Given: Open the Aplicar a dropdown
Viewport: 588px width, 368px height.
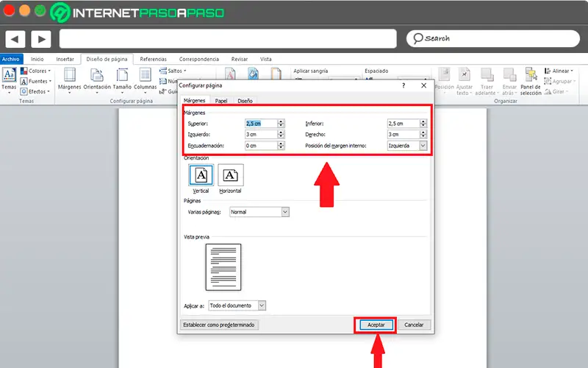Looking at the screenshot, I should [x=237, y=305].
